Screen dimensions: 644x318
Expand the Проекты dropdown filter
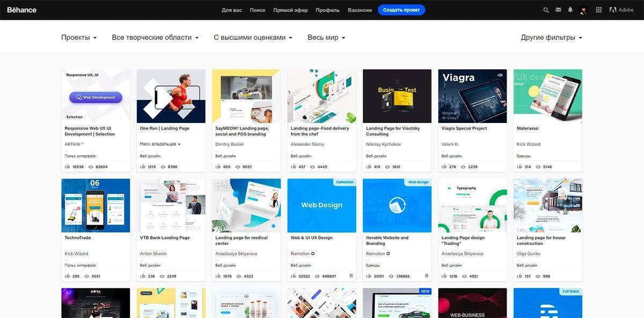(x=79, y=38)
